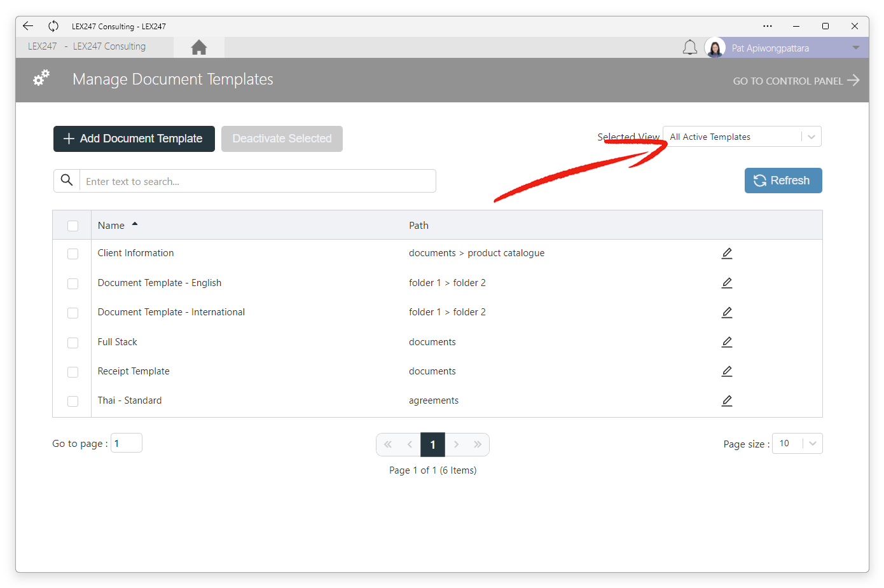Click the reload icon in title bar

tap(53, 26)
